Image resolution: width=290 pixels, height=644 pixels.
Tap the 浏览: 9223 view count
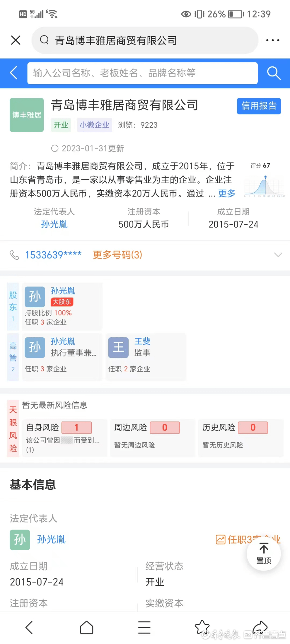pos(138,125)
